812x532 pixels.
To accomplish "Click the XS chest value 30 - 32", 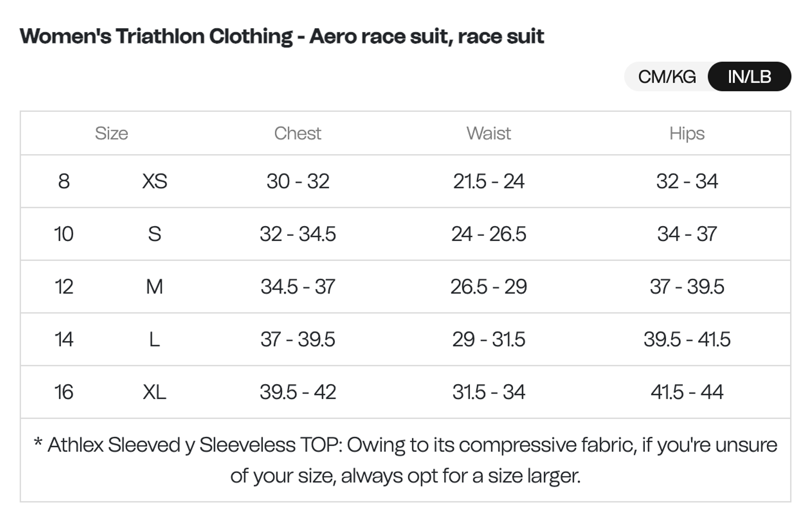I will tap(297, 181).
